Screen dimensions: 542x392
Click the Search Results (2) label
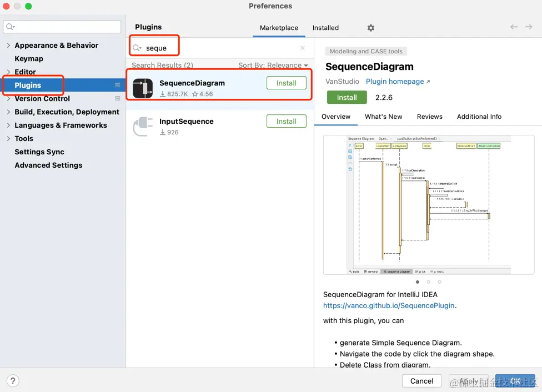[x=163, y=66]
